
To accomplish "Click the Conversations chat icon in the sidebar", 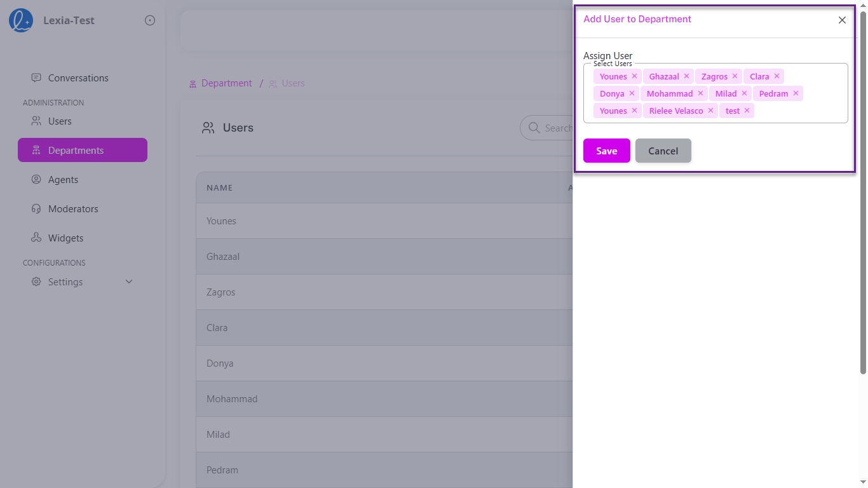I will tap(36, 78).
